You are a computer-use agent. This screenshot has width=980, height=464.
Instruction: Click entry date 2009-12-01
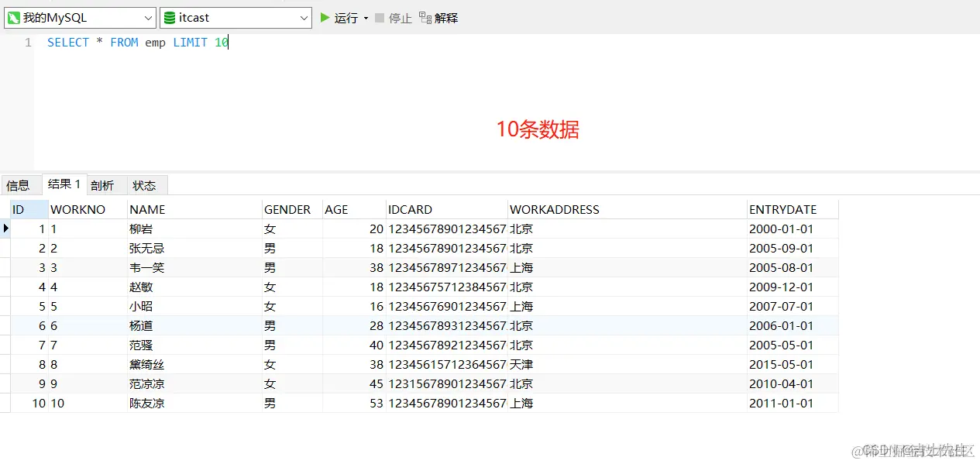tap(793, 287)
